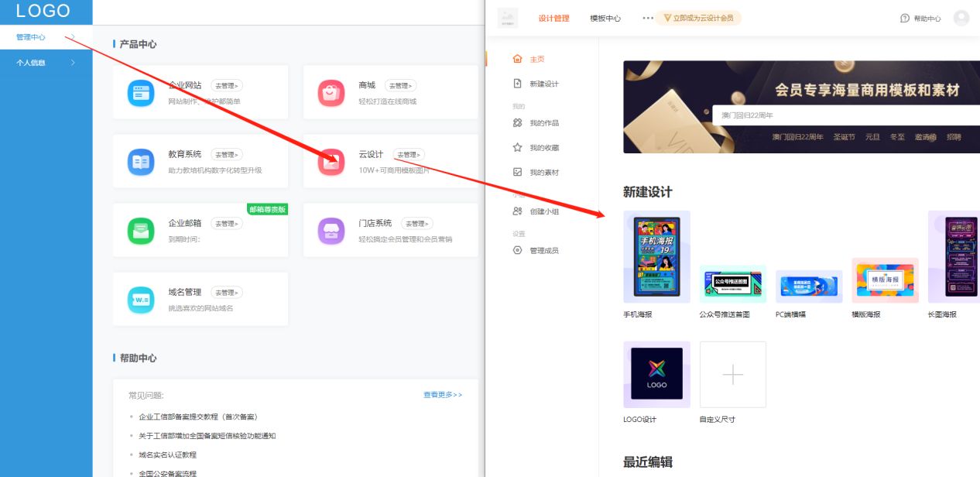Image resolution: width=980 pixels, height=477 pixels.
Task: Click 冬至 search tag on banner
Action: [x=897, y=136]
